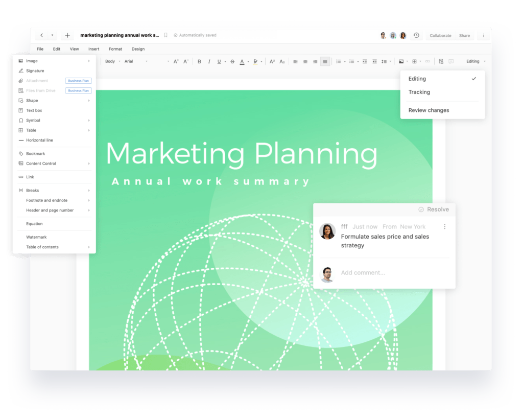Add a comment from toolbar
The image size is (523, 420).
[x=451, y=61]
